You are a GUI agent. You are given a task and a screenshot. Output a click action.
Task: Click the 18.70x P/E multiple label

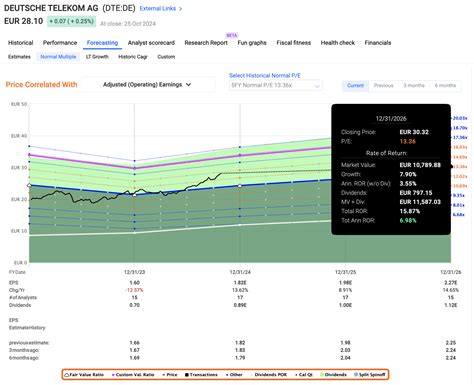pyautogui.click(x=460, y=128)
